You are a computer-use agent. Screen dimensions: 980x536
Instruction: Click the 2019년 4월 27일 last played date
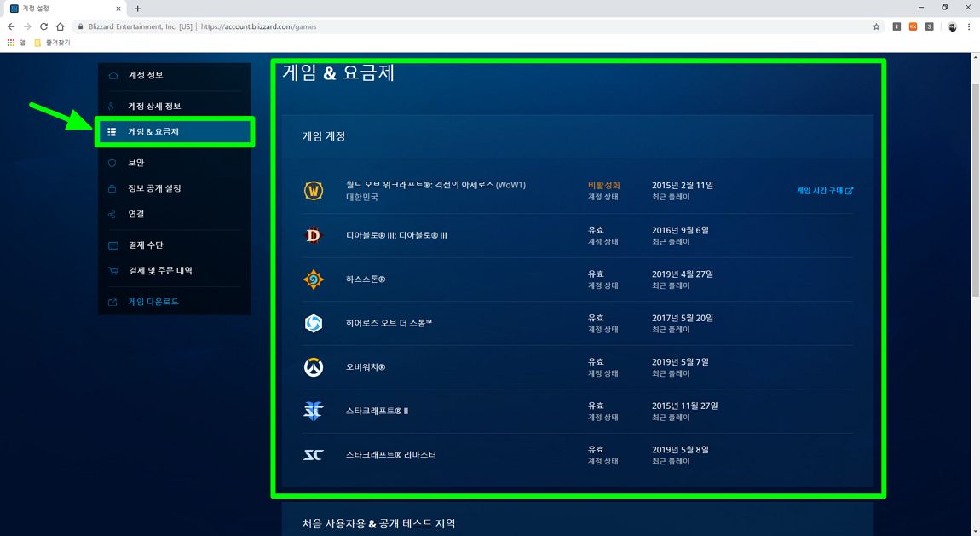683,274
